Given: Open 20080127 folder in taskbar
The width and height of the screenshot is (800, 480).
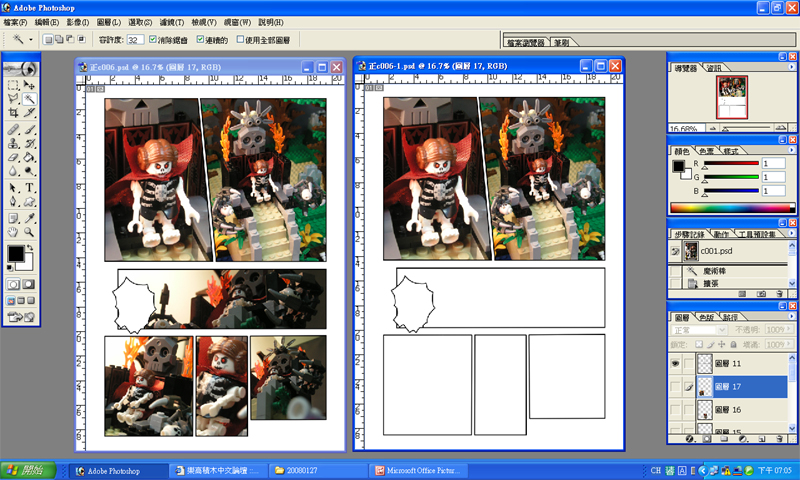Looking at the screenshot, I should [319, 470].
